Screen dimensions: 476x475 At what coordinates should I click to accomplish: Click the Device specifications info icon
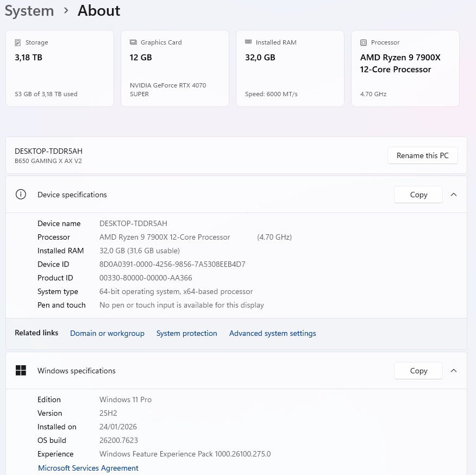21,195
